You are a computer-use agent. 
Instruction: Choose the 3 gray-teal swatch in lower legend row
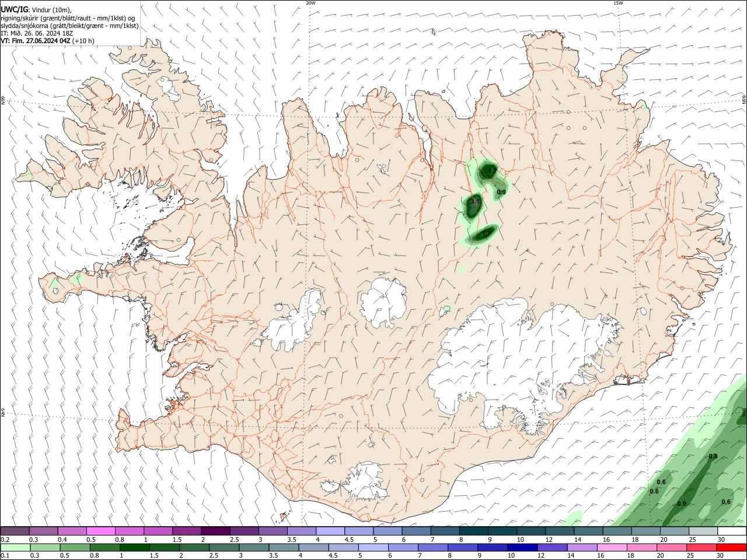pos(254,547)
